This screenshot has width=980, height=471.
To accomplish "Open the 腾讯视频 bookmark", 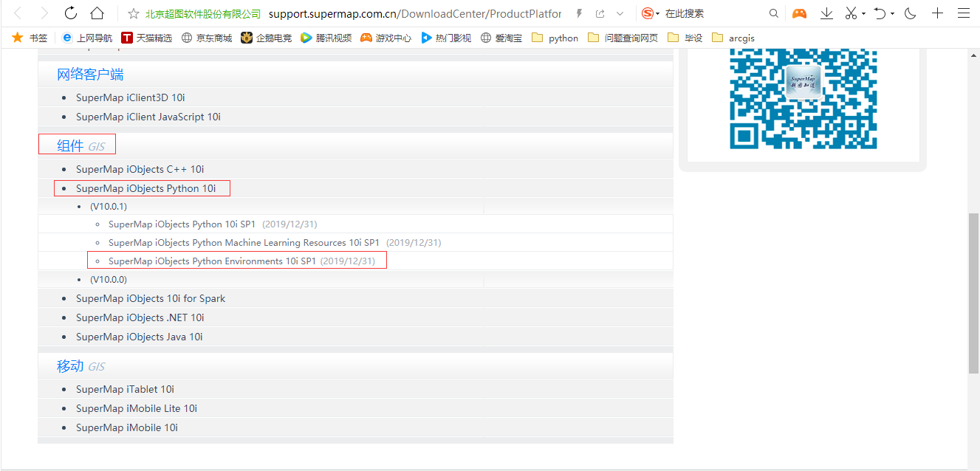I will 326,38.
